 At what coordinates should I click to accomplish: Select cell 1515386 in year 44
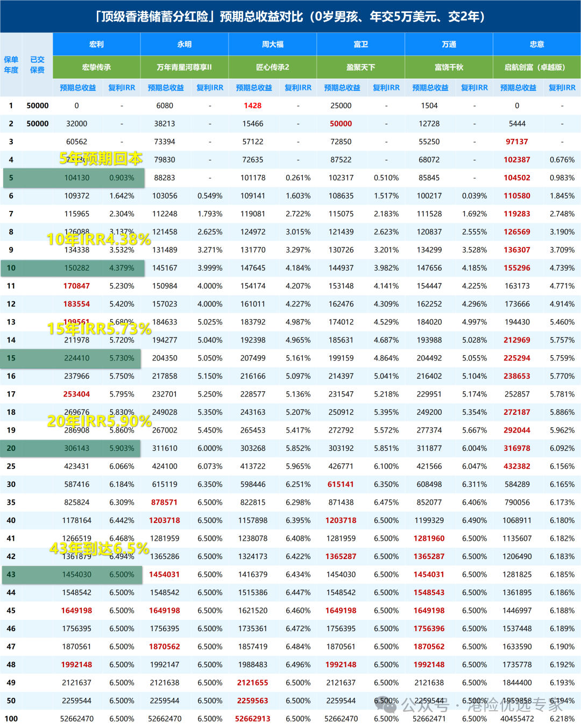point(253,592)
